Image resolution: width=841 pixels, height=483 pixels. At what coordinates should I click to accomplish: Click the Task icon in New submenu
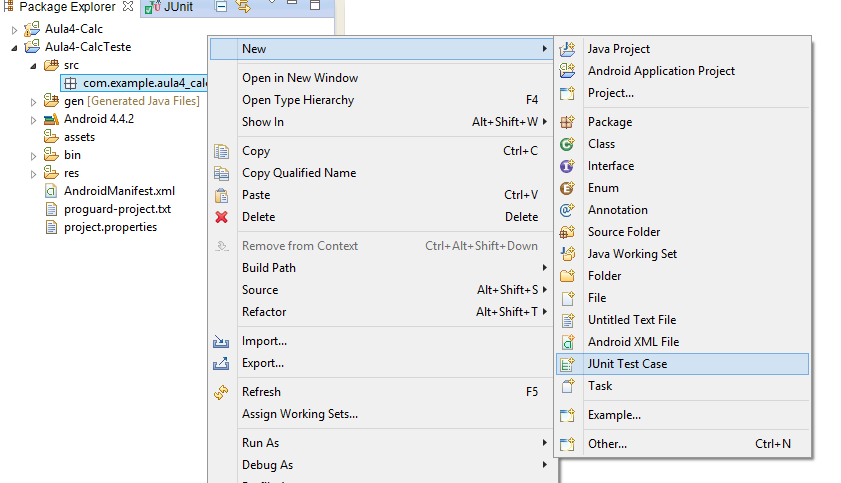click(x=567, y=385)
